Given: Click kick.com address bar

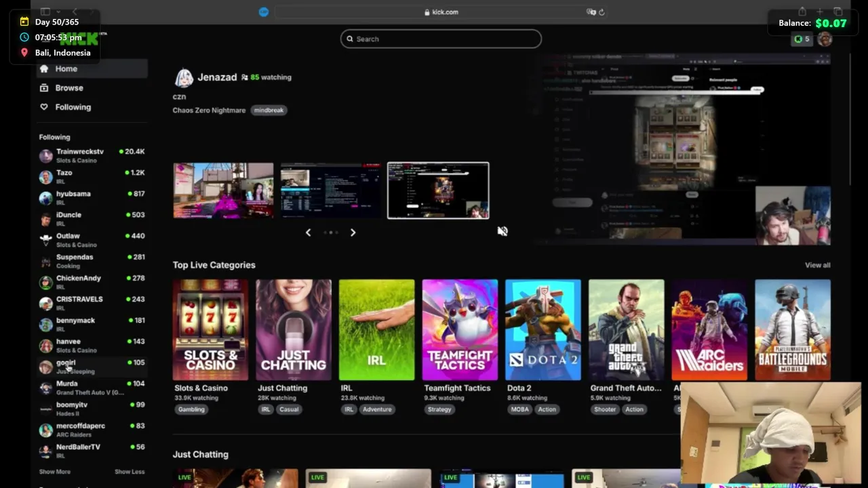Looking at the screenshot, I should [440, 12].
